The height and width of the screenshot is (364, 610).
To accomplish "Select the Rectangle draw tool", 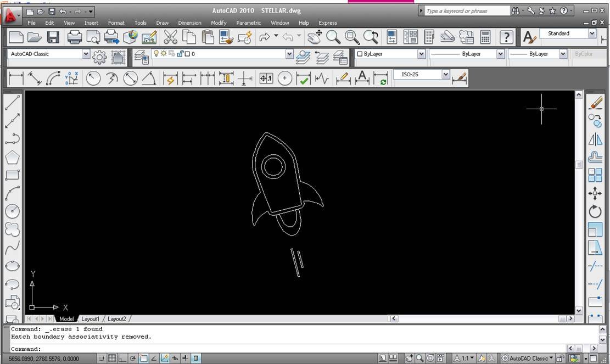I will pyautogui.click(x=13, y=175).
